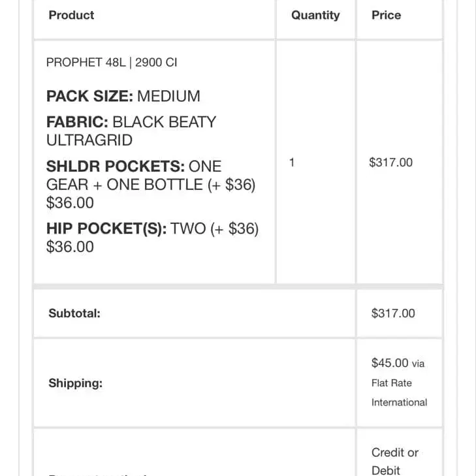Click the Price column header
The width and height of the screenshot is (476, 476).
tap(386, 15)
